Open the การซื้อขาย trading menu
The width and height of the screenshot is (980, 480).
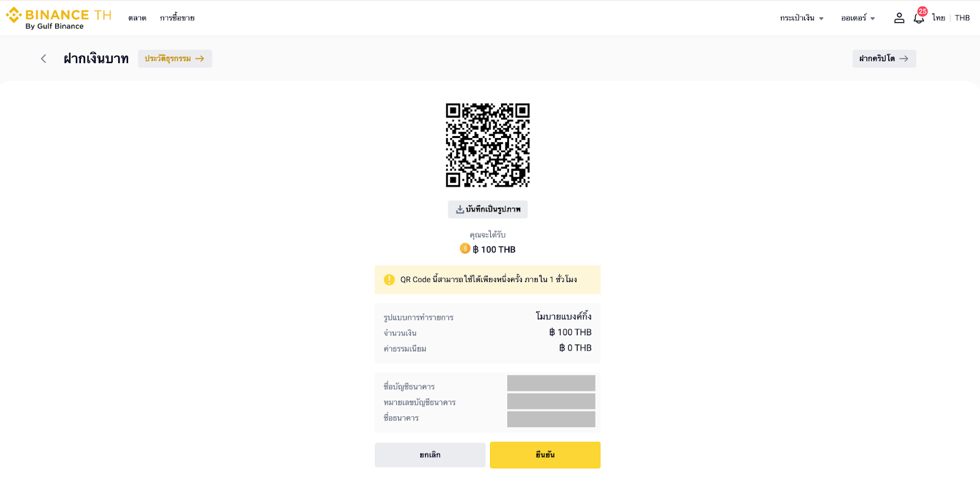177,18
